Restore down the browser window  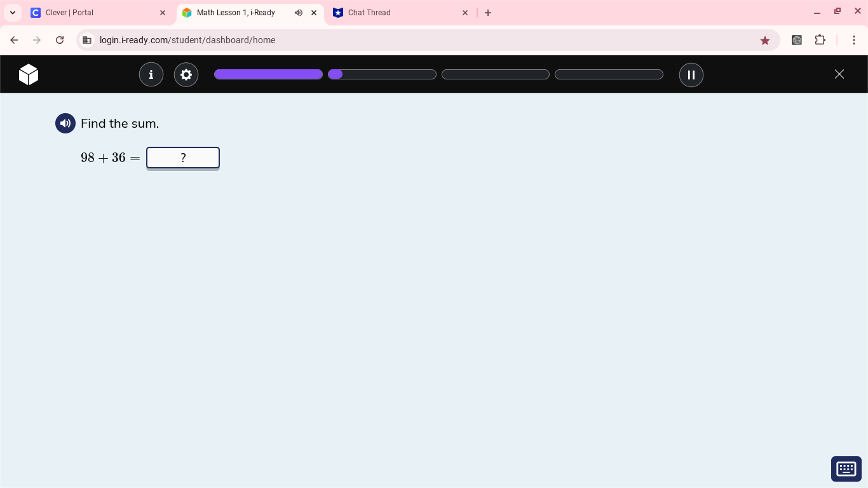pos(837,11)
